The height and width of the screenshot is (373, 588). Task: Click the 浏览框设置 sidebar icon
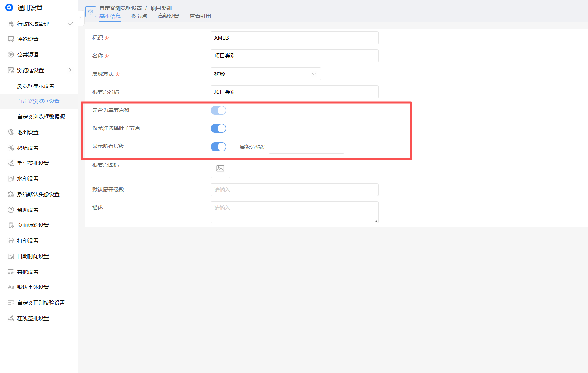[11, 70]
